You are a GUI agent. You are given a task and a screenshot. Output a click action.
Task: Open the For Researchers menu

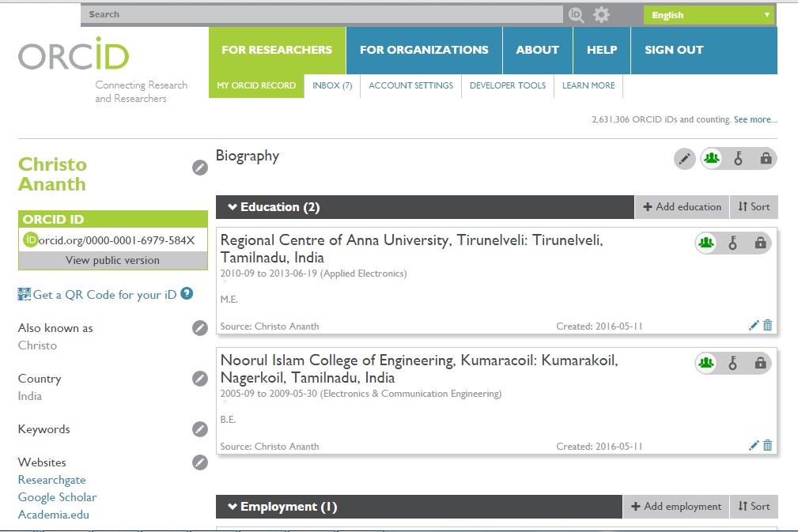point(277,50)
